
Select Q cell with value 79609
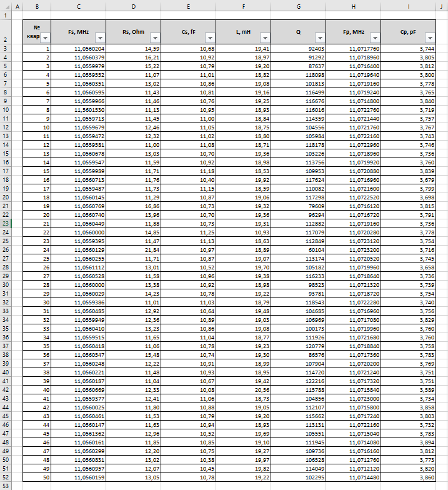tap(299, 206)
